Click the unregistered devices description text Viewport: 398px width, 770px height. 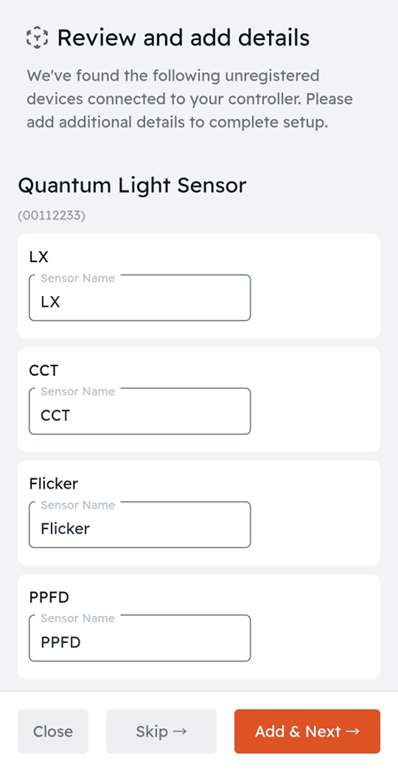190,99
